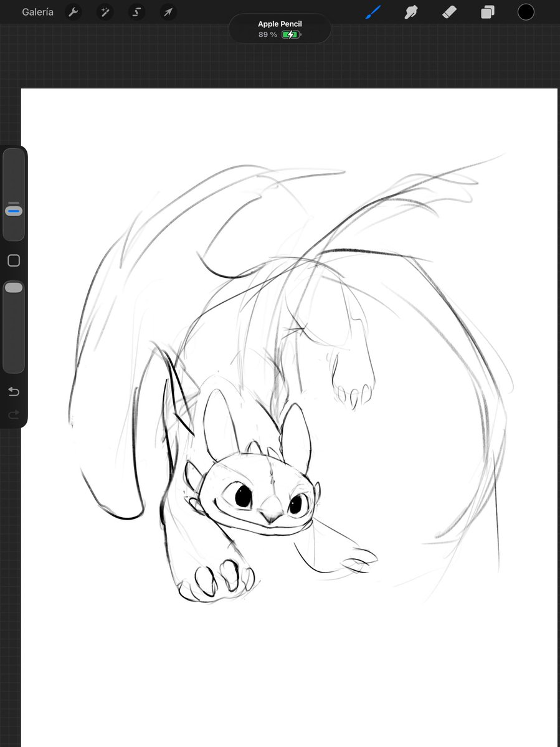This screenshot has height=747, width=560.
Task: Redo the undone stroke
Action: click(x=14, y=414)
